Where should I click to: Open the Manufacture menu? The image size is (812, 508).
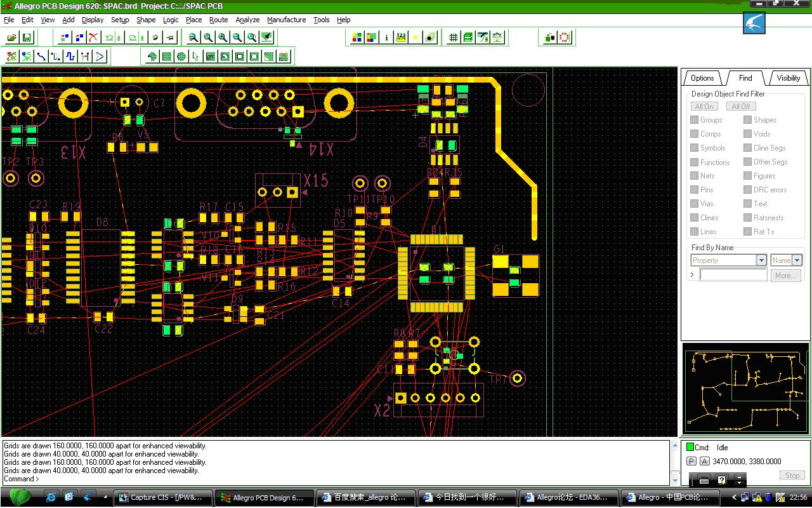286,20
